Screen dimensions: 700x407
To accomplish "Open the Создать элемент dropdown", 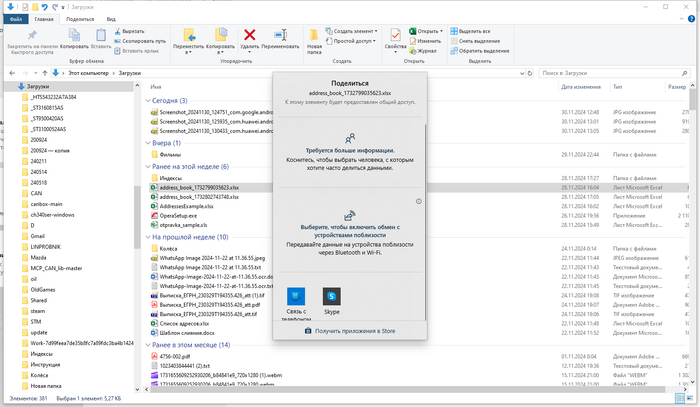I will coord(357,31).
